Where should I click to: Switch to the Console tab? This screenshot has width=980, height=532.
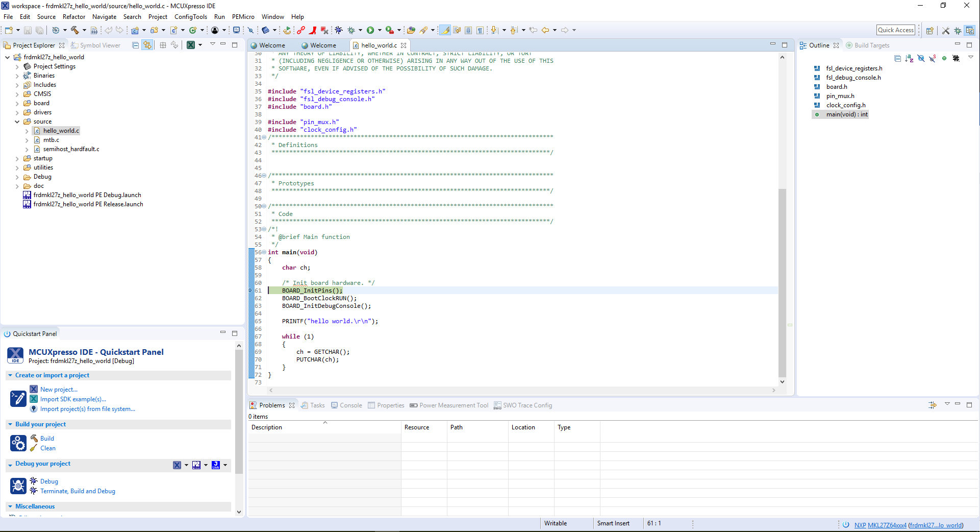click(x=350, y=405)
